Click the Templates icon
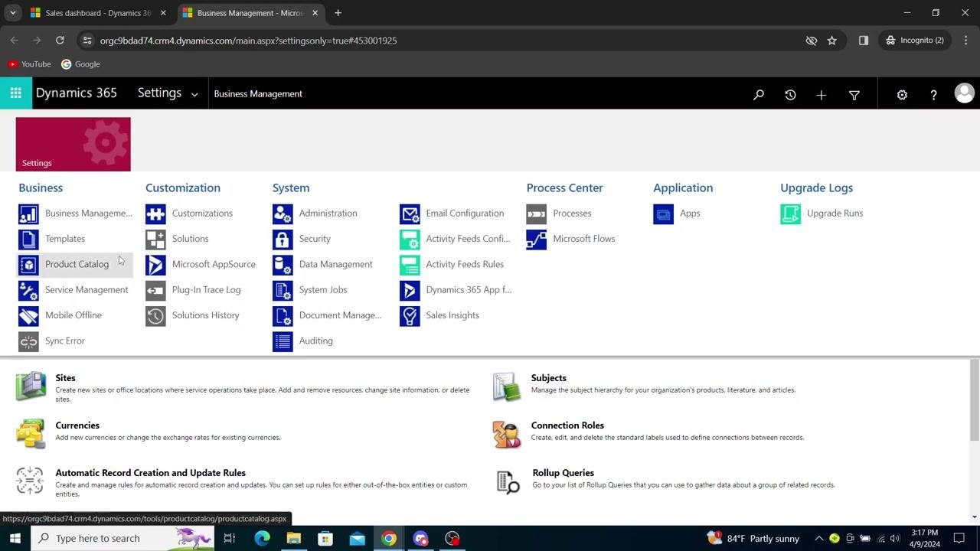This screenshot has height=551, width=980. [x=28, y=240]
